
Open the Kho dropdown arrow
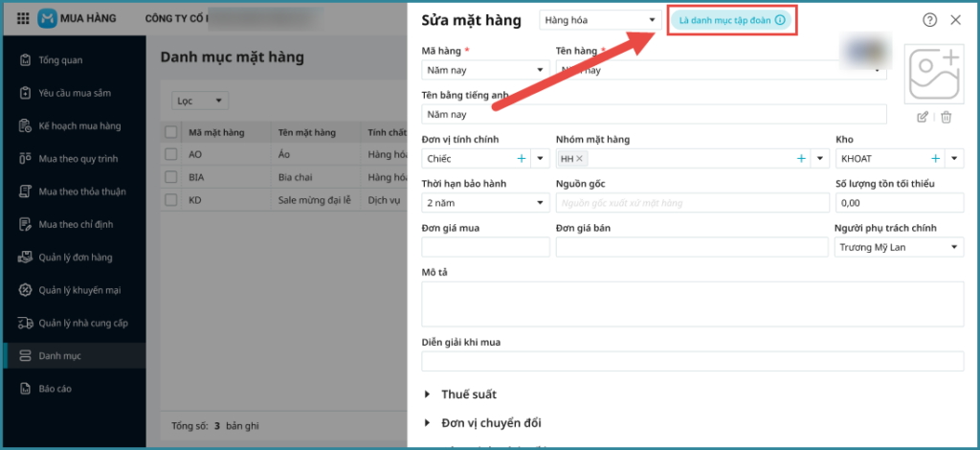coord(954,159)
